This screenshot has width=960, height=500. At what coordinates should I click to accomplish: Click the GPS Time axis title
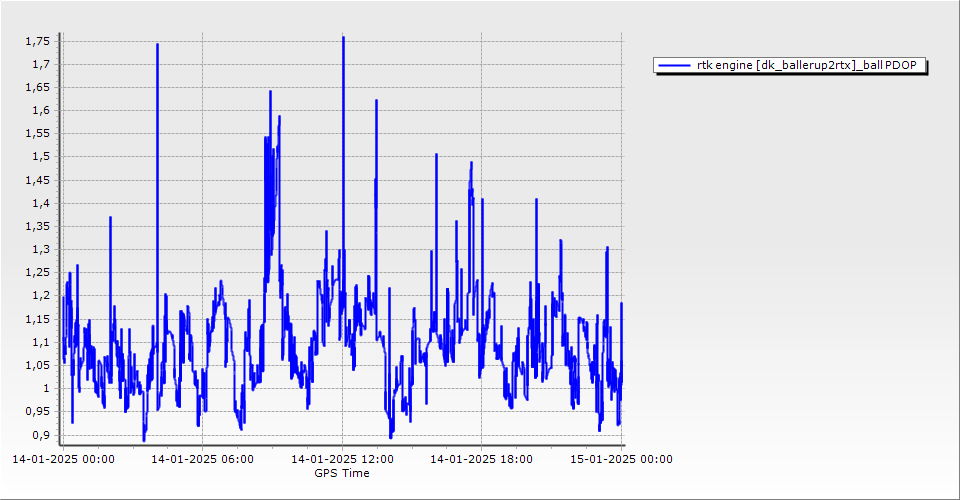342,473
